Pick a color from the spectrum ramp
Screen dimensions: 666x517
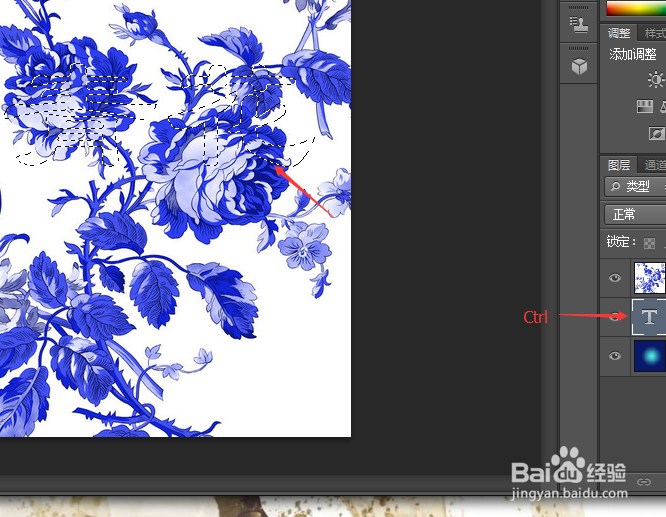tap(636, 8)
